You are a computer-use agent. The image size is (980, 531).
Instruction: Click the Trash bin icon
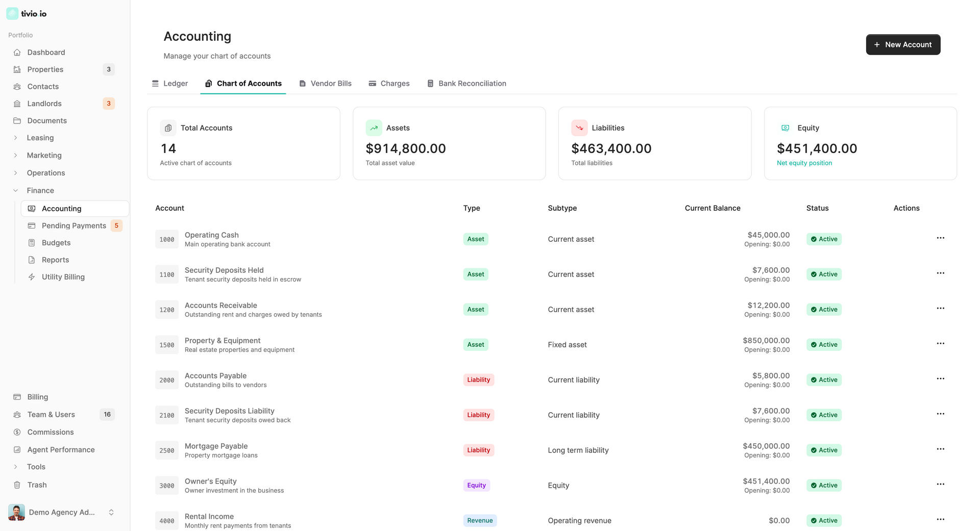[17, 485]
